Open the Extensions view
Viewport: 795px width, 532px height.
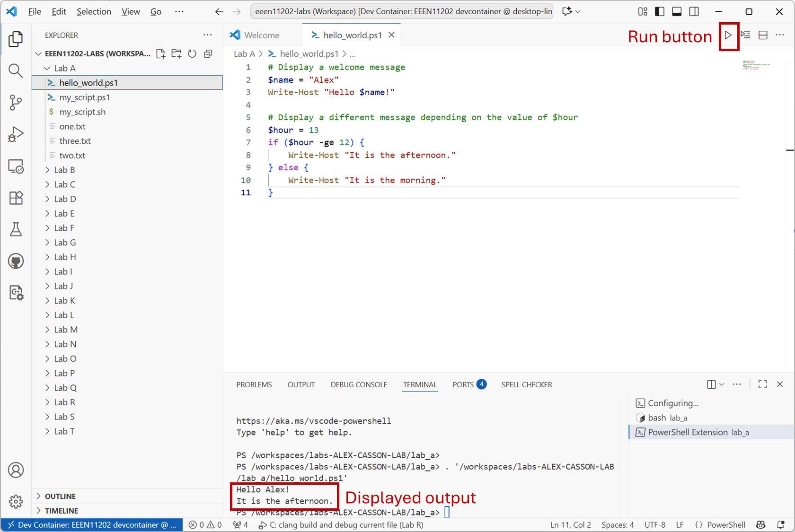click(x=16, y=198)
